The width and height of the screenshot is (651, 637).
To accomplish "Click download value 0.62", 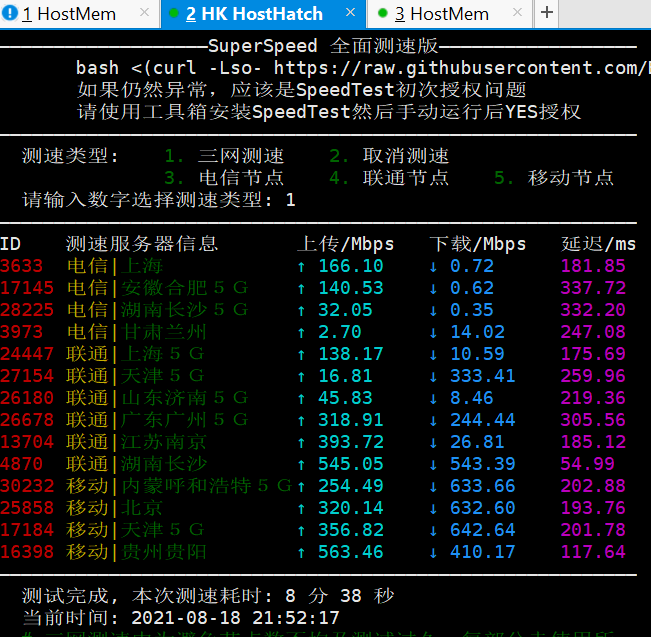I will 472,288.
